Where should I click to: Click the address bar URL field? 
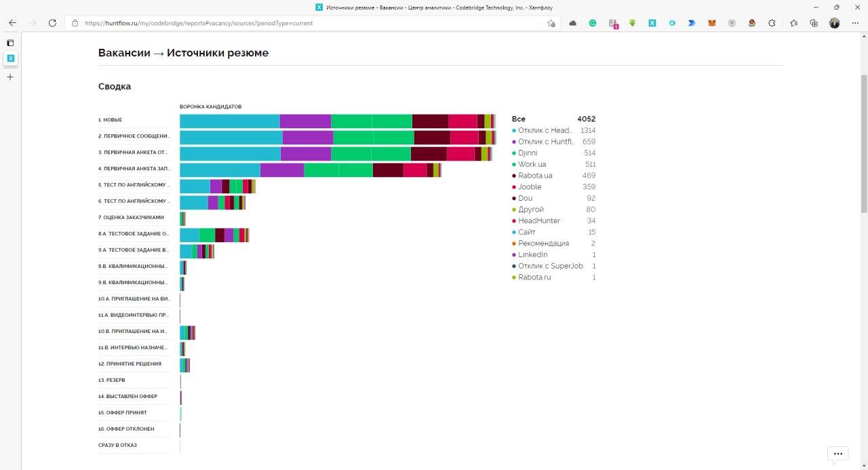coord(305,23)
